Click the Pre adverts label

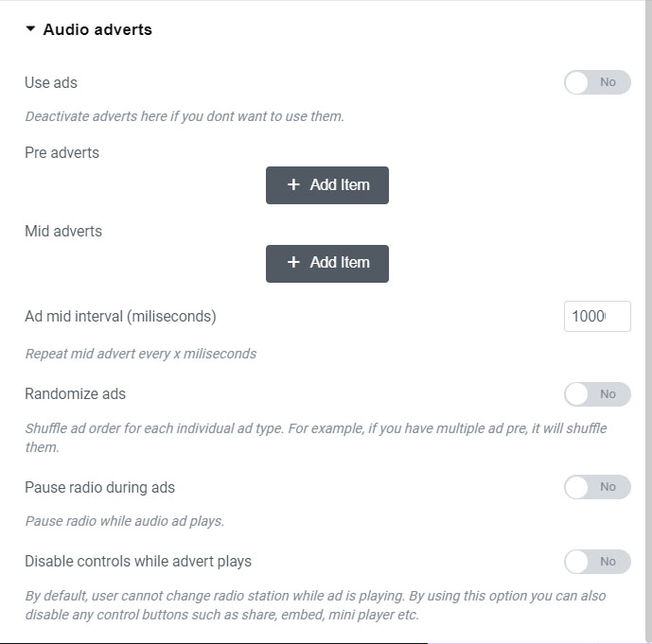click(62, 152)
